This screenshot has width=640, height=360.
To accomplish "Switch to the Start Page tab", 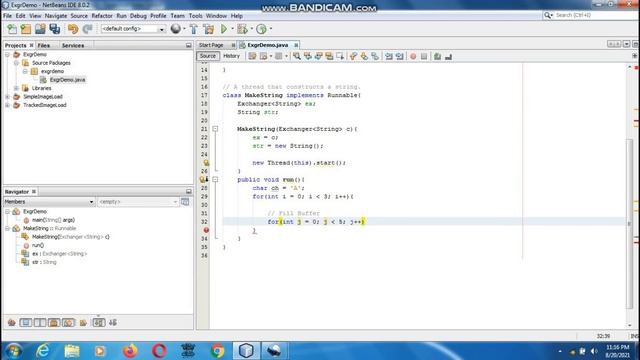I will (211, 45).
